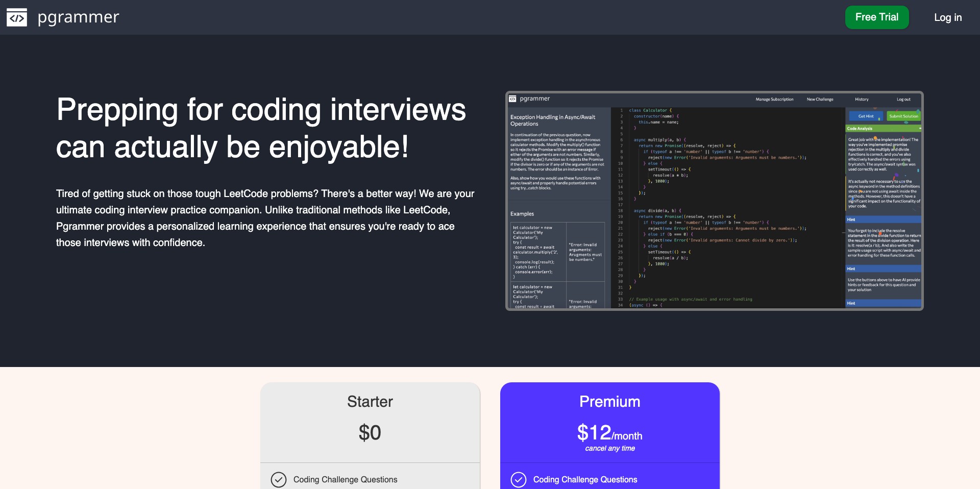The width and height of the screenshot is (980, 489).
Task: Click the Starter plan checkmark icon
Action: pyautogui.click(x=279, y=480)
